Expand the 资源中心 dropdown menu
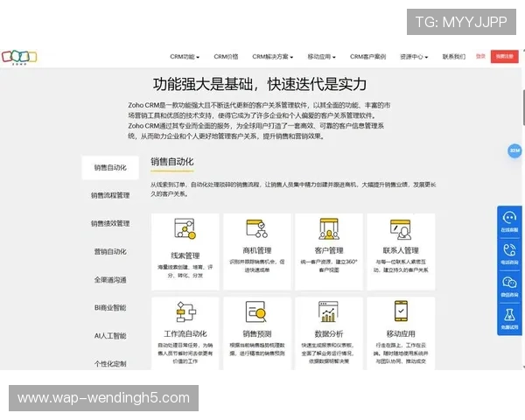 (414, 57)
